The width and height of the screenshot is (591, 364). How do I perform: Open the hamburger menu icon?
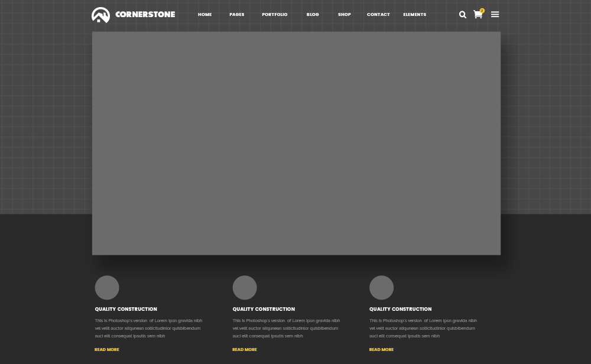(495, 14)
